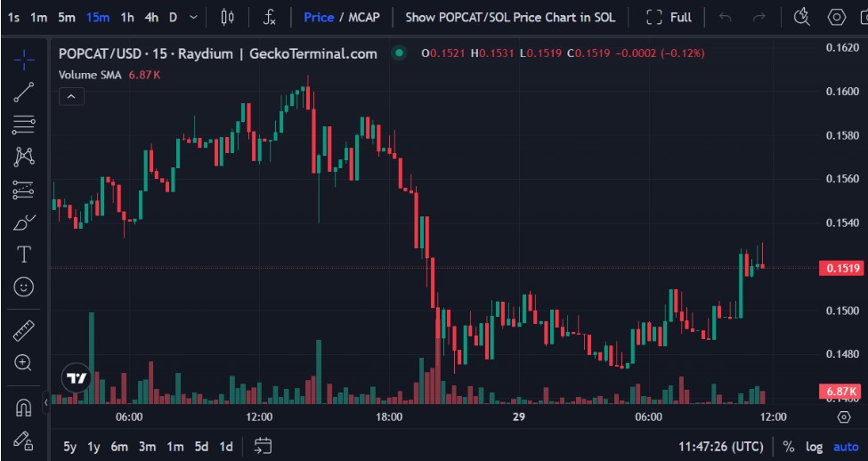The width and height of the screenshot is (868, 461).
Task: Toggle the auto scale option
Action: pyautogui.click(x=846, y=446)
